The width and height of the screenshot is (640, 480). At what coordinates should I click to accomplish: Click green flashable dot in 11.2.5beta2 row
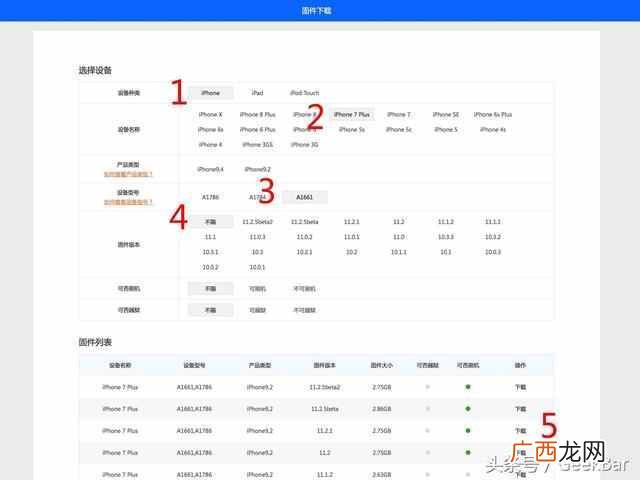pos(468,387)
